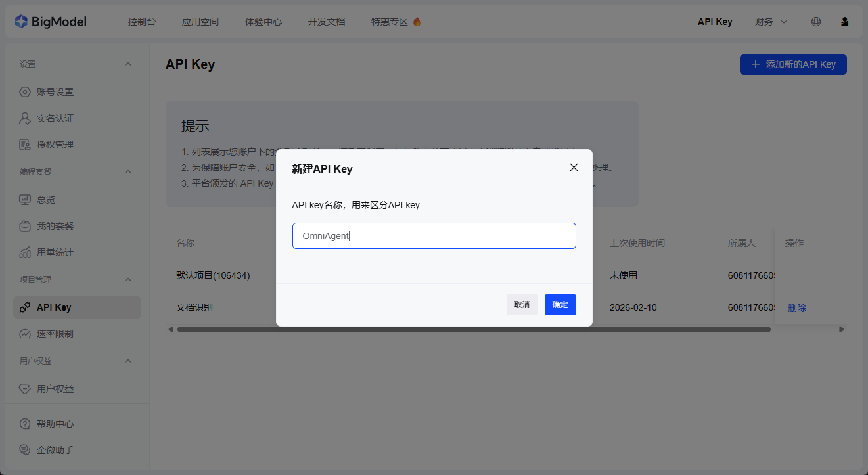Open 帮助中心 question mark icon
This screenshot has height=475, width=868.
(x=25, y=424)
